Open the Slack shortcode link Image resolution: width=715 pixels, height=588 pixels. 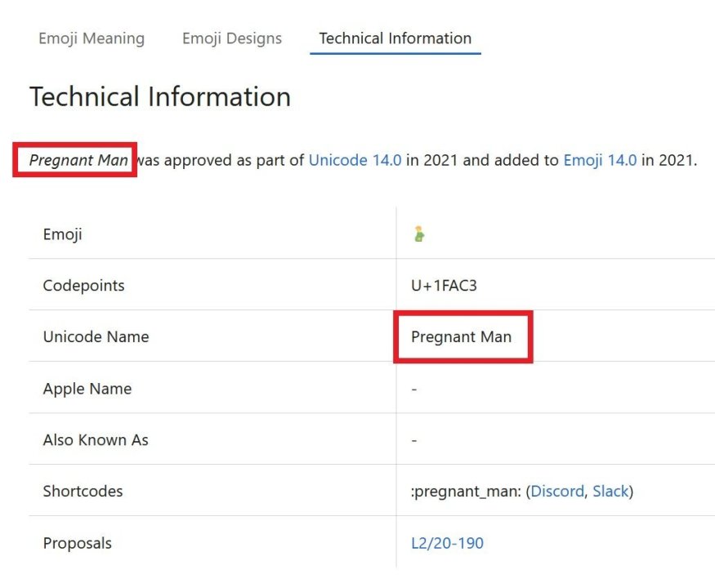[610, 492]
